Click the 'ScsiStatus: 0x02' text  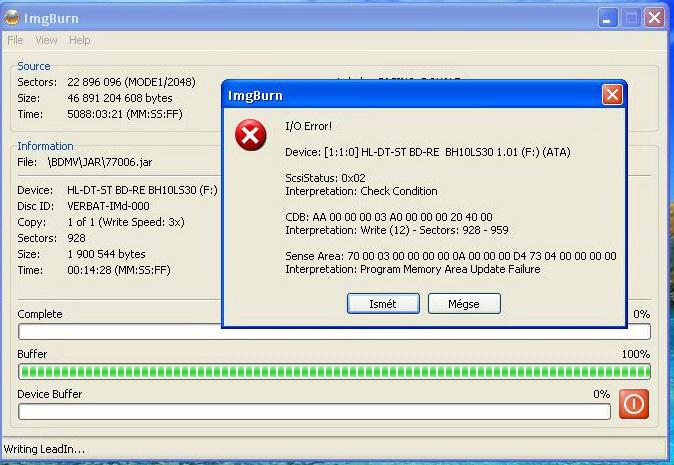pyautogui.click(x=325, y=178)
